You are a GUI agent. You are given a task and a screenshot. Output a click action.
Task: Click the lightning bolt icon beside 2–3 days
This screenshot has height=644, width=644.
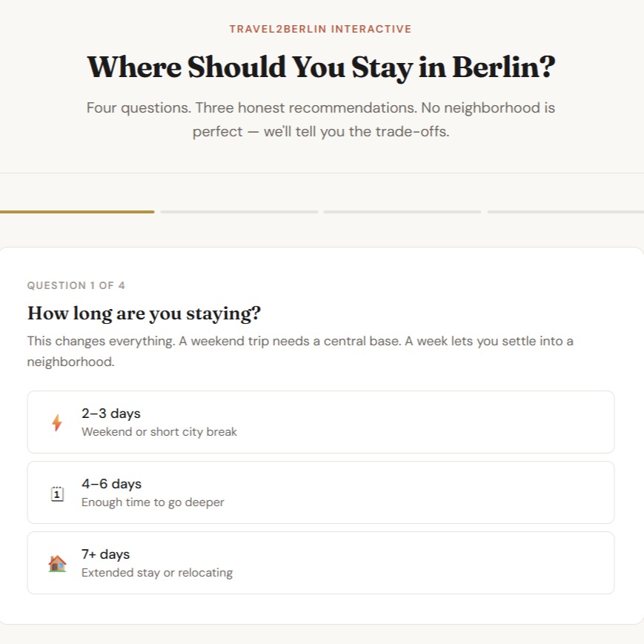point(57,422)
